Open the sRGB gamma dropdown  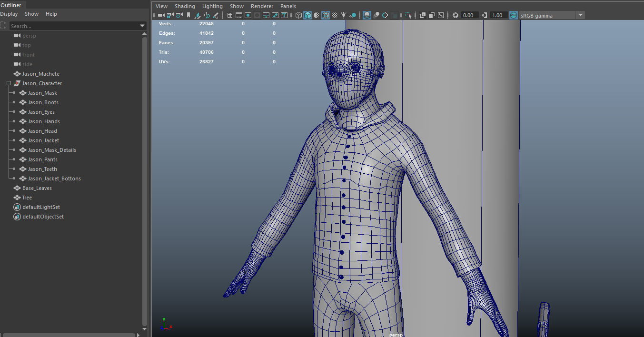click(x=552, y=15)
